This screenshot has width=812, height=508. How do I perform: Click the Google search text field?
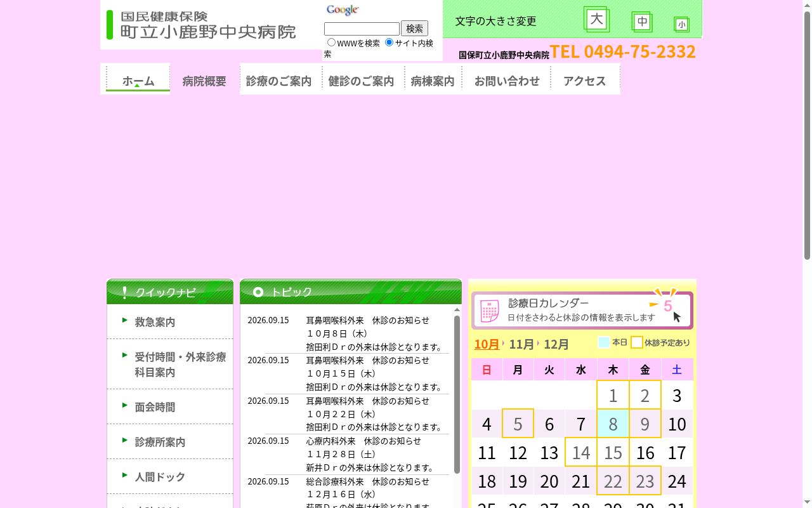click(x=362, y=29)
